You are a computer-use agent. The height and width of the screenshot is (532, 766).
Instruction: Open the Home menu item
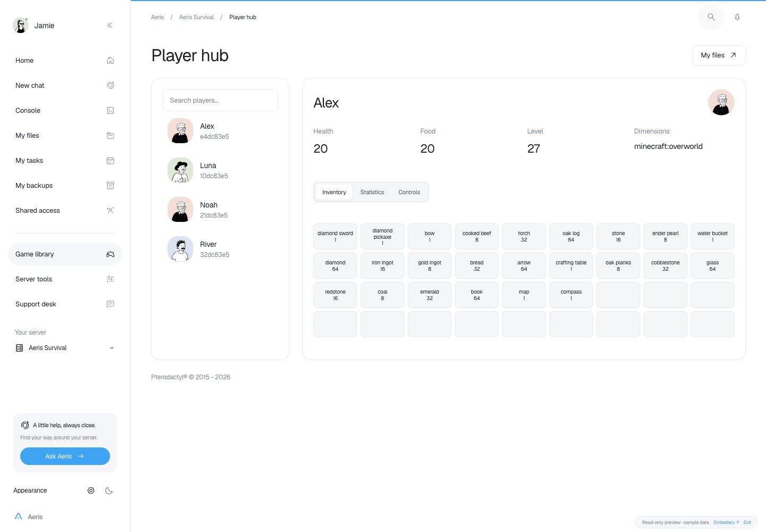[65, 60]
